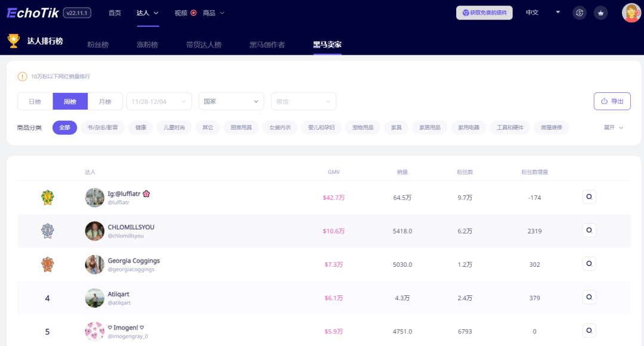
Task: Switch to the 涨粉榜 tab
Action: click(147, 45)
